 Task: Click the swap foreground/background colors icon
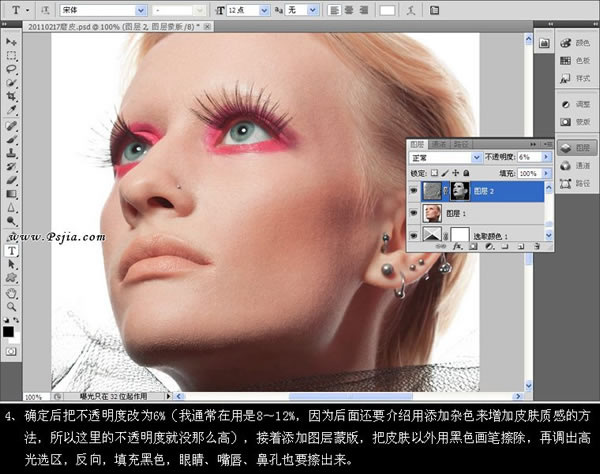tap(16, 320)
